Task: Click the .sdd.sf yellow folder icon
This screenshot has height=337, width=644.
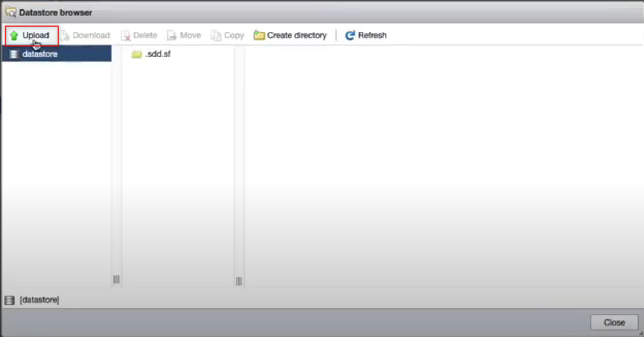Action: [x=136, y=54]
